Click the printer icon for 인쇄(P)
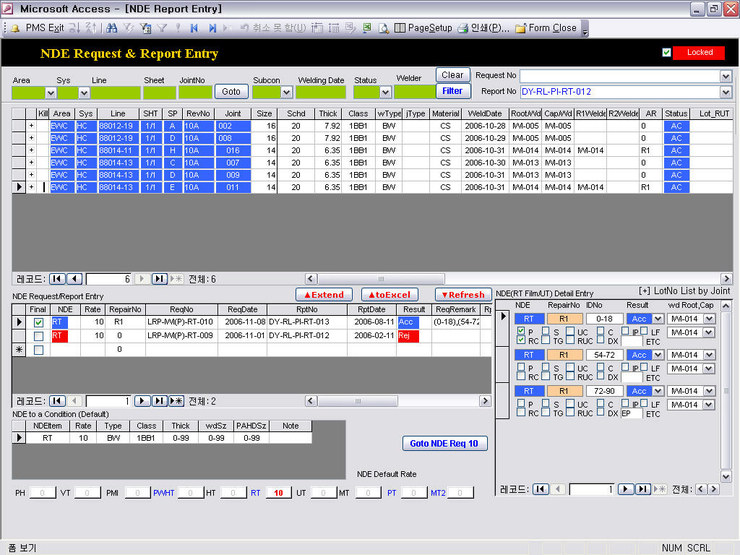Screen dimensions: 740x555 pos(462,28)
